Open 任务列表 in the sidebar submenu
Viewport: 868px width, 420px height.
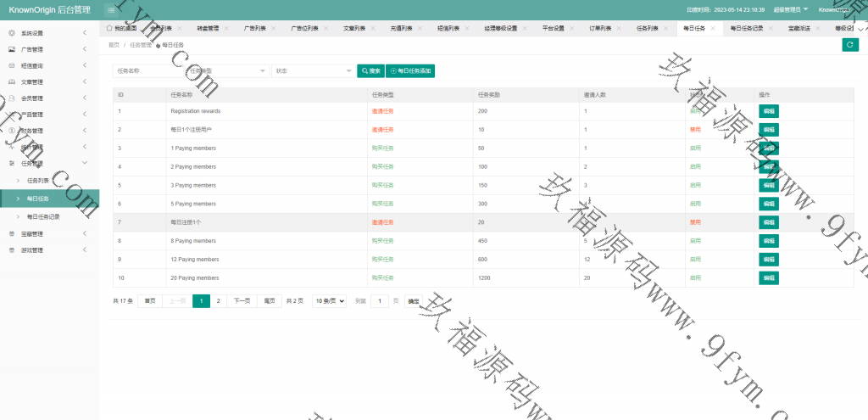pos(39,181)
